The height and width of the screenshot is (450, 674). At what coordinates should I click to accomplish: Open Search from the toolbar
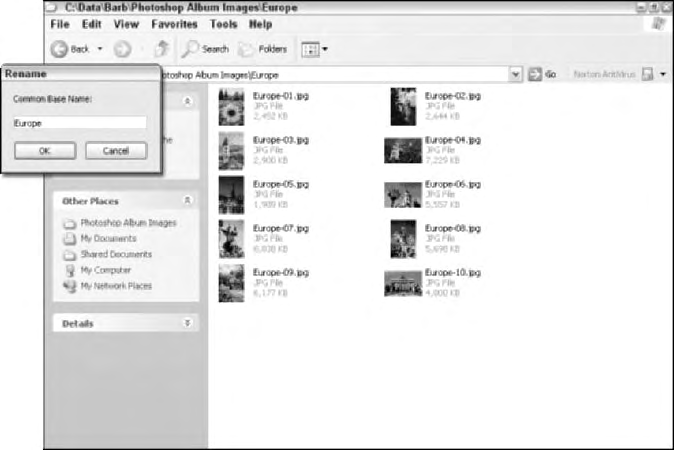(205, 48)
